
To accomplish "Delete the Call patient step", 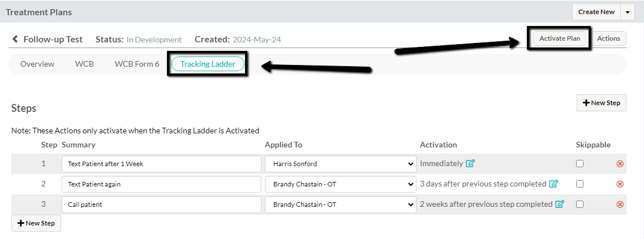I will (620, 205).
